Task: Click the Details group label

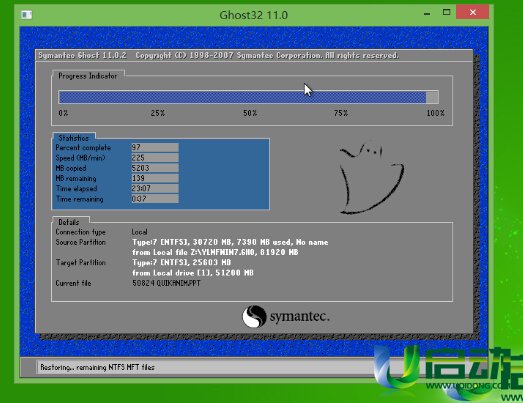Action: pos(69,222)
